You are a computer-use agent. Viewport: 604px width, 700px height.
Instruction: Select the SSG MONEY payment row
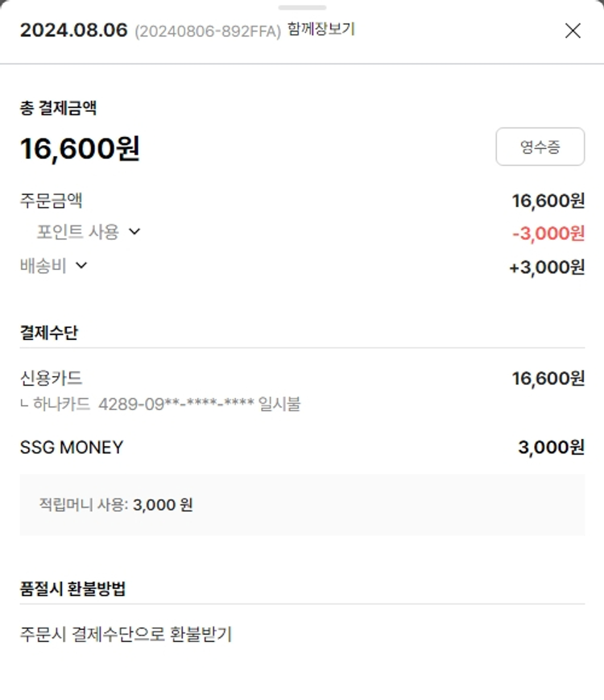72,447
